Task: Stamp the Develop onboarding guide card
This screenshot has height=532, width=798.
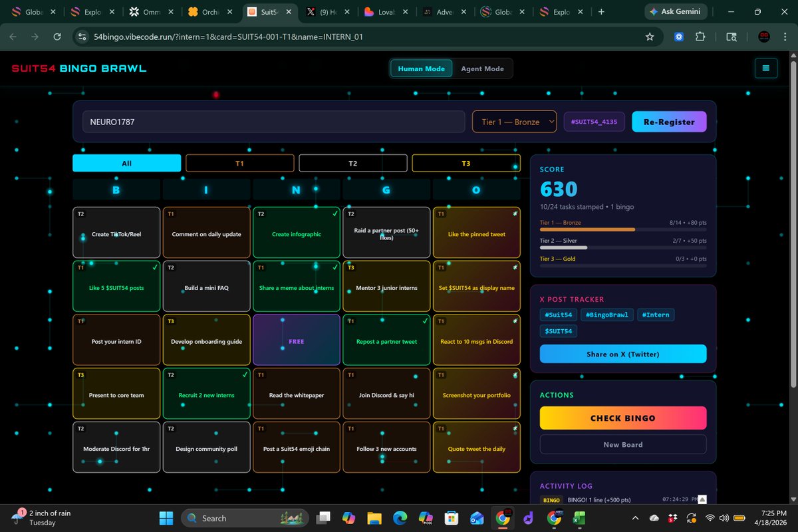Action: pyautogui.click(x=206, y=340)
